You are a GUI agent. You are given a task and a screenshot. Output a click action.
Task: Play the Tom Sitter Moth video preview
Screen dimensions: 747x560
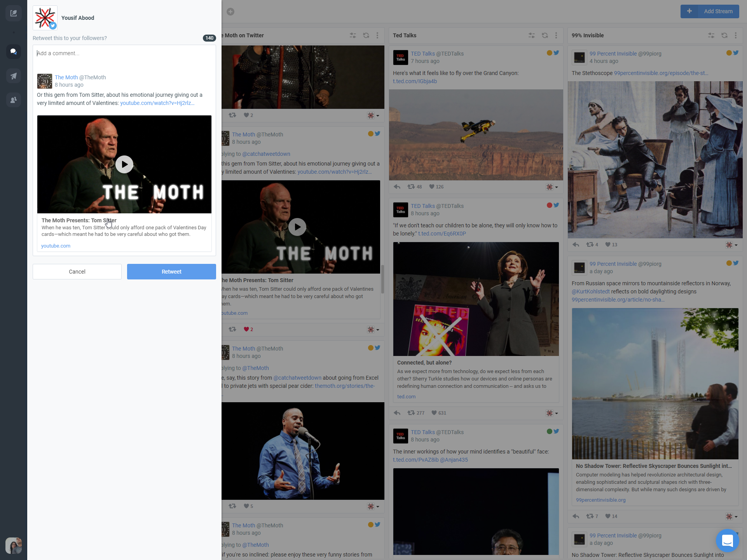coord(124,164)
